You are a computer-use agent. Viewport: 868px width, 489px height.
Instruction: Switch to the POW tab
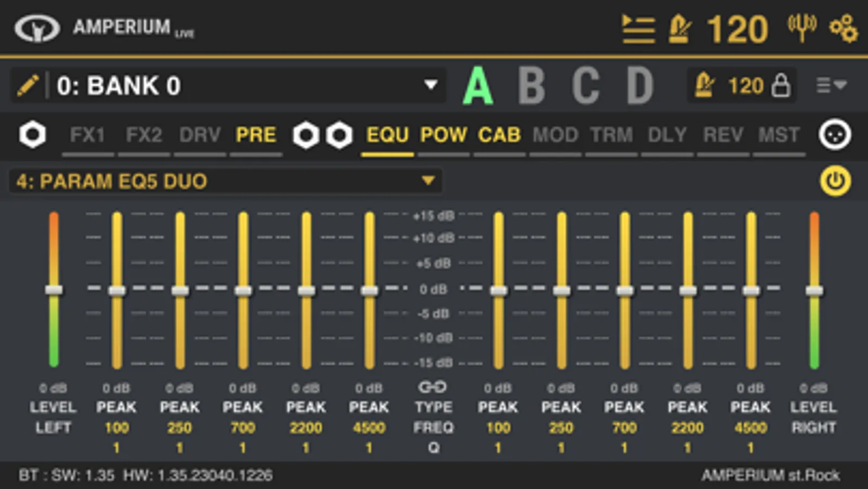443,135
